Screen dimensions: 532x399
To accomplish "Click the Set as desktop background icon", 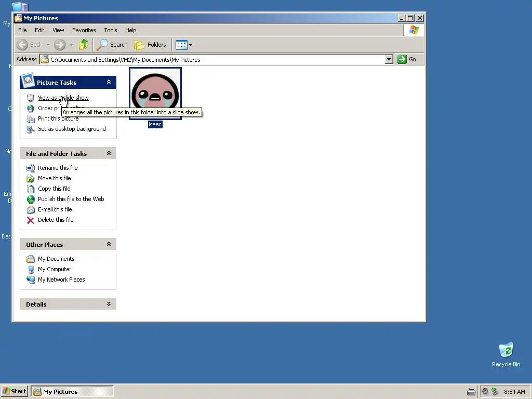I will (31, 129).
